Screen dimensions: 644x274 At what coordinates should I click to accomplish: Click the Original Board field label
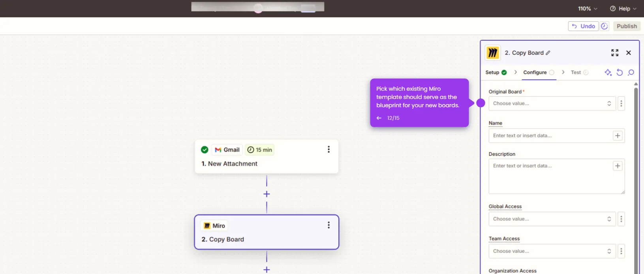click(x=505, y=91)
